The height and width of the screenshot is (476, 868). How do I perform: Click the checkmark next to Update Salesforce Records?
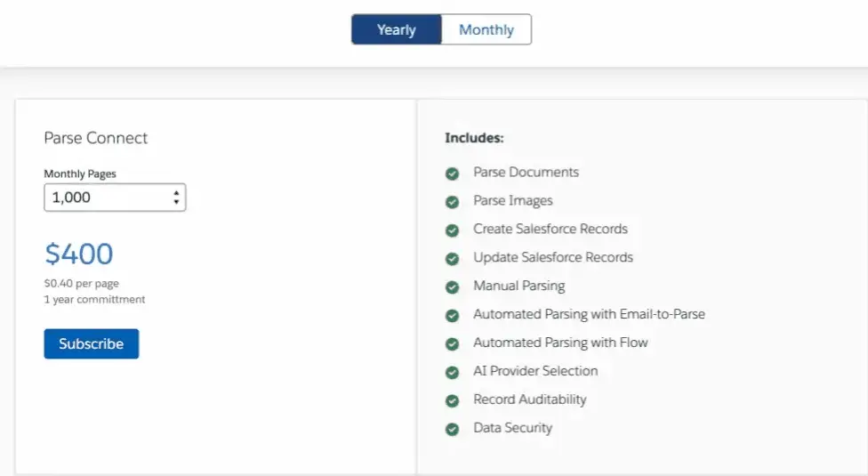tap(453, 259)
